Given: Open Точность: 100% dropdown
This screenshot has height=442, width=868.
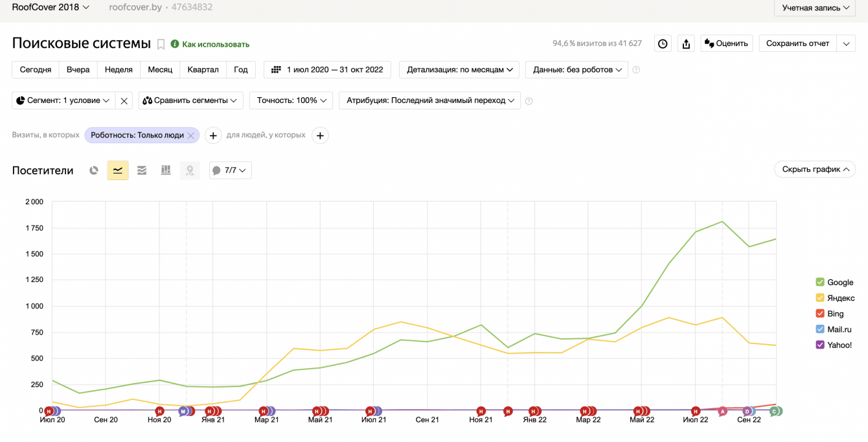Looking at the screenshot, I should click(x=291, y=100).
